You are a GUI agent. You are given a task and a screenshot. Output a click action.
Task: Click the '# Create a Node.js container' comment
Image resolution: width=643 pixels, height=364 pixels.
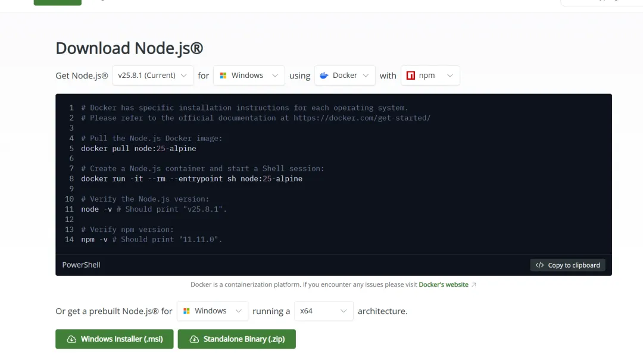[202, 168]
